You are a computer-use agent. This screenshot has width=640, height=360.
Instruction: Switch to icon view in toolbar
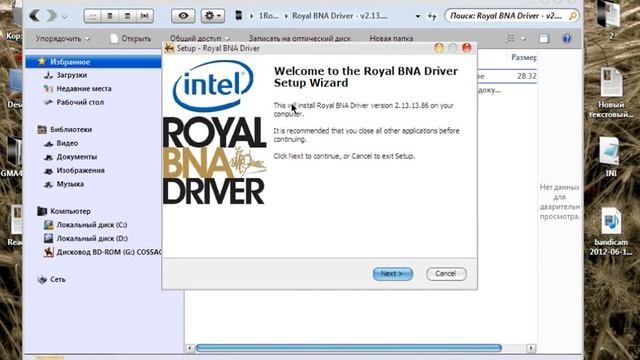pyautogui.click(x=93, y=16)
